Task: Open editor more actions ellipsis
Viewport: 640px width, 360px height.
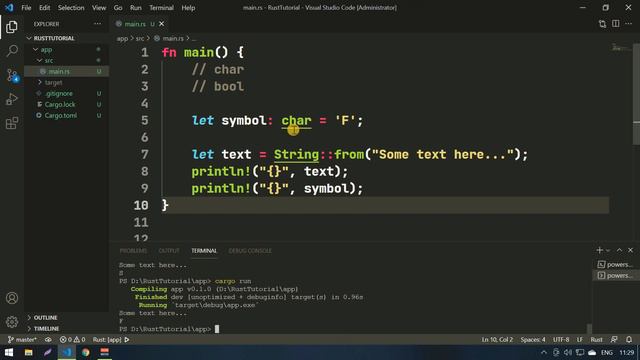Action: click(629, 24)
